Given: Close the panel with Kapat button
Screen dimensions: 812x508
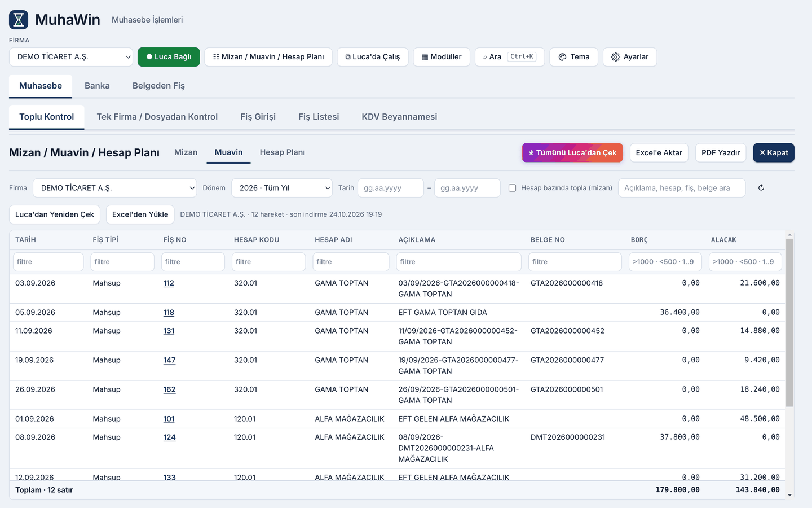Looking at the screenshot, I should tap(774, 152).
